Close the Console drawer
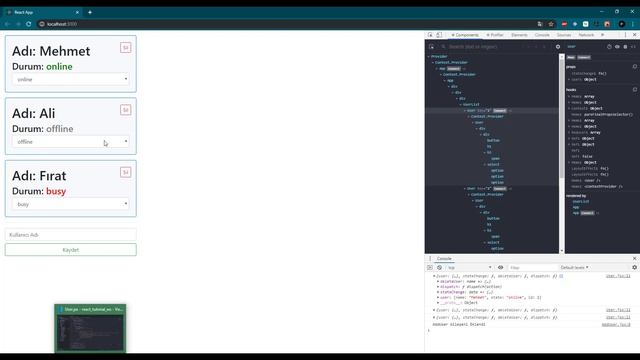Screen dimensions: 640x360 tap(634, 258)
